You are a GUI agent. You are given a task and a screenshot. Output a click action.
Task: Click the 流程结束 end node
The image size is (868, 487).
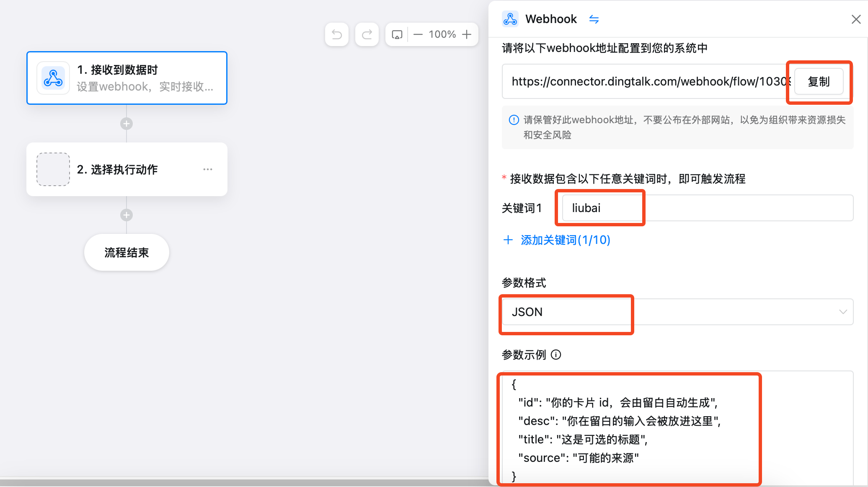[x=127, y=252]
